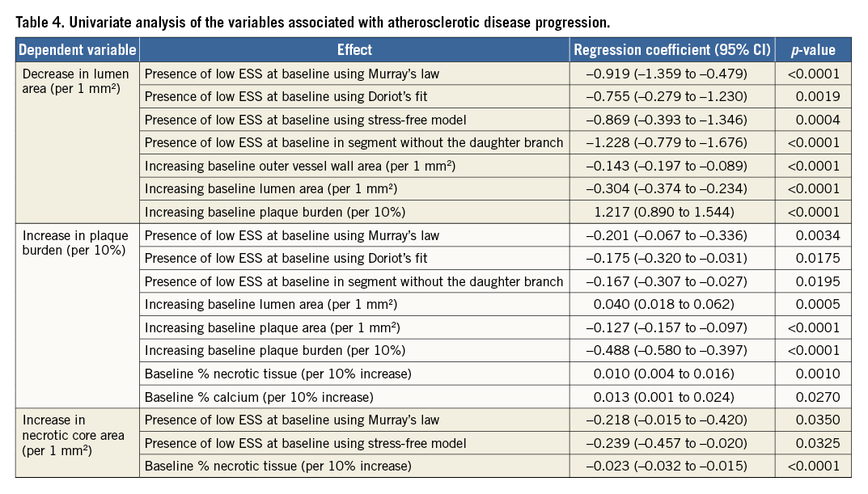The height and width of the screenshot is (494, 868).
Task: Select the "Baseline % calcium" effect cell
Action: pyautogui.click(x=259, y=397)
